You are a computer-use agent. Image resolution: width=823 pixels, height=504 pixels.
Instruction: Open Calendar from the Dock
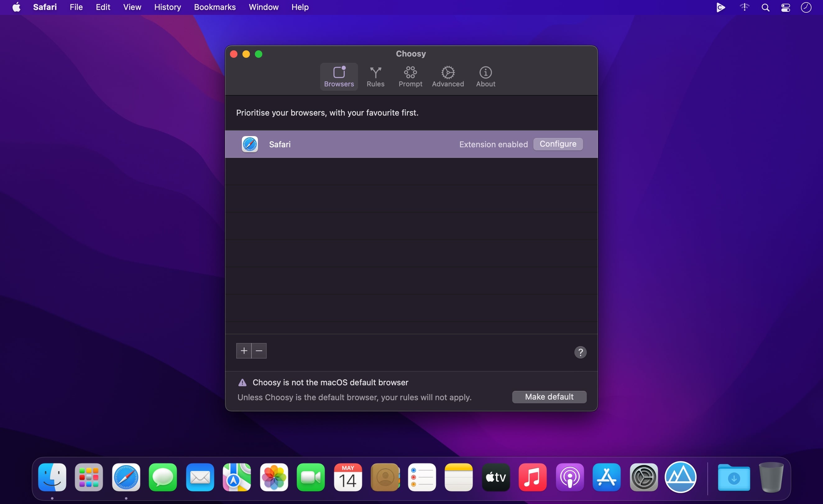pyautogui.click(x=348, y=477)
